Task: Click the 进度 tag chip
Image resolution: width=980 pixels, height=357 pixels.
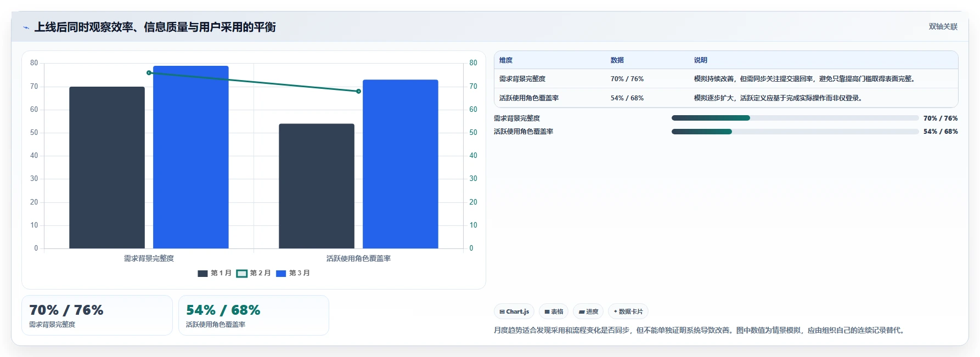Action: 588,311
